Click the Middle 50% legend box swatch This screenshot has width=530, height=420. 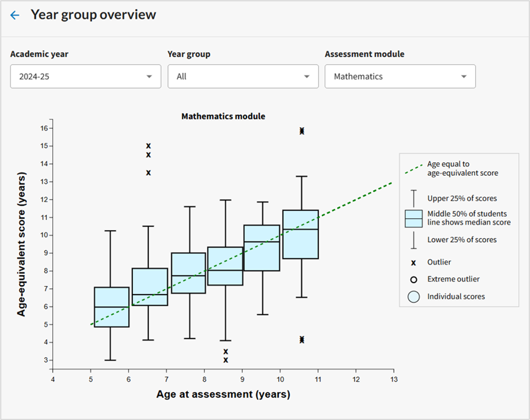[413, 219]
